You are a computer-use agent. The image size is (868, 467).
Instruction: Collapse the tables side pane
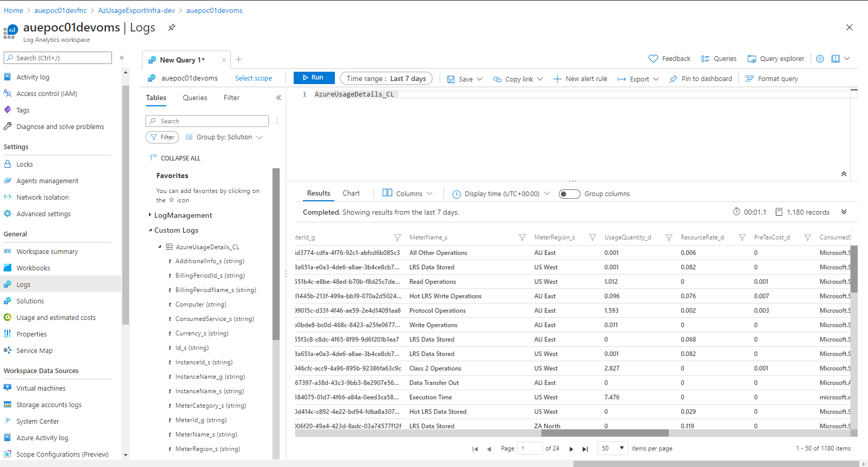279,98
